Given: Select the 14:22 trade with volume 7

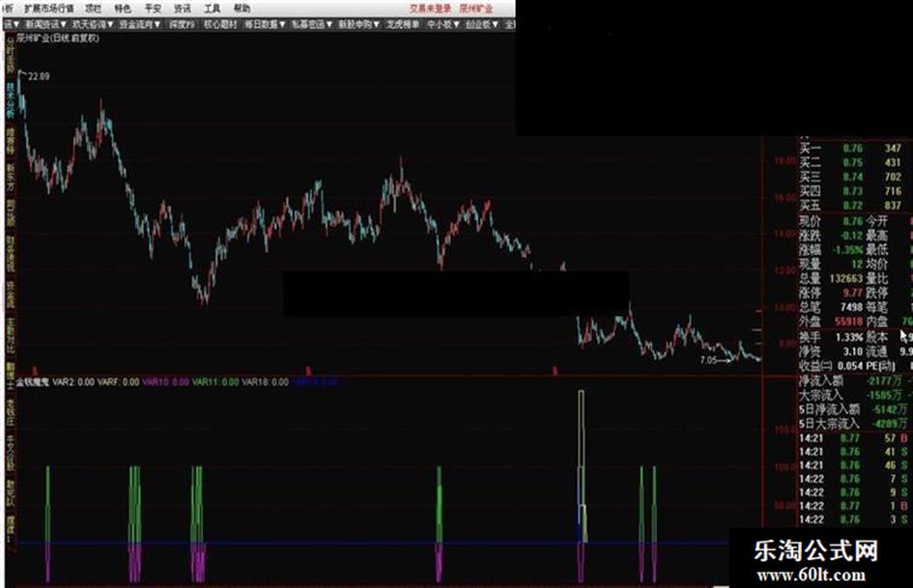Looking at the screenshot, I should pyautogui.click(x=853, y=479).
